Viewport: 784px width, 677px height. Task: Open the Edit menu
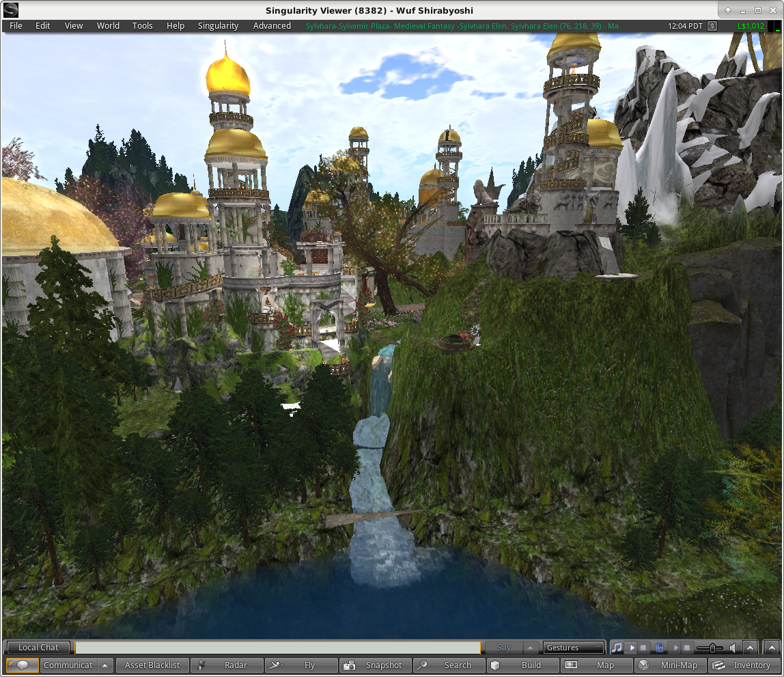pyautogui.click(x=42, y=25)
